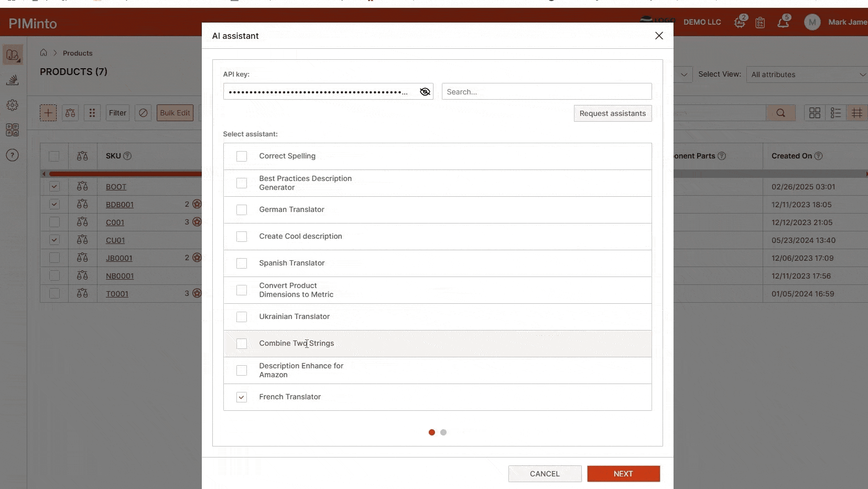Open Select View All attributes dropdown
Viewport: 868px width, 489px height.
pos(807,75)
